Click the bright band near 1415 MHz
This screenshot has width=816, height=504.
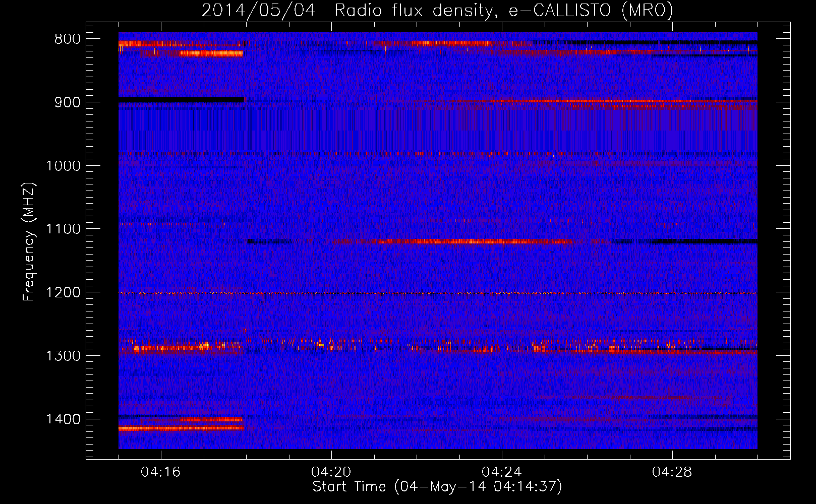click(x=181, y=428)
